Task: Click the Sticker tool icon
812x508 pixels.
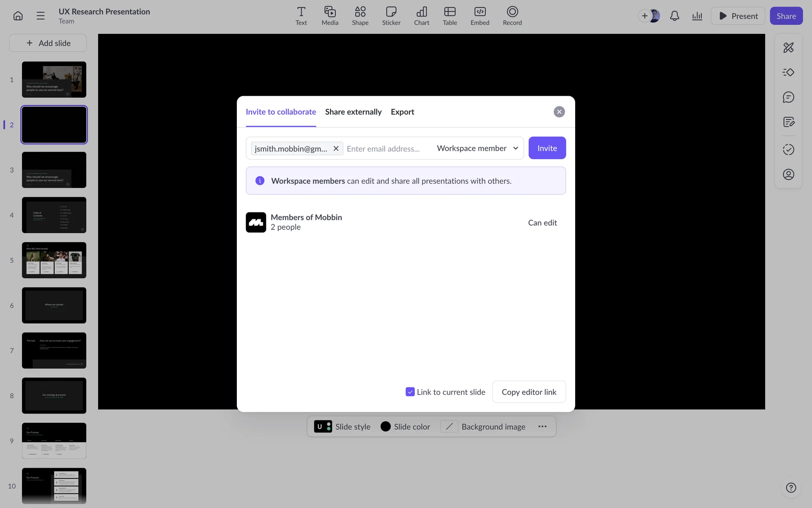Action: [391, 16]
